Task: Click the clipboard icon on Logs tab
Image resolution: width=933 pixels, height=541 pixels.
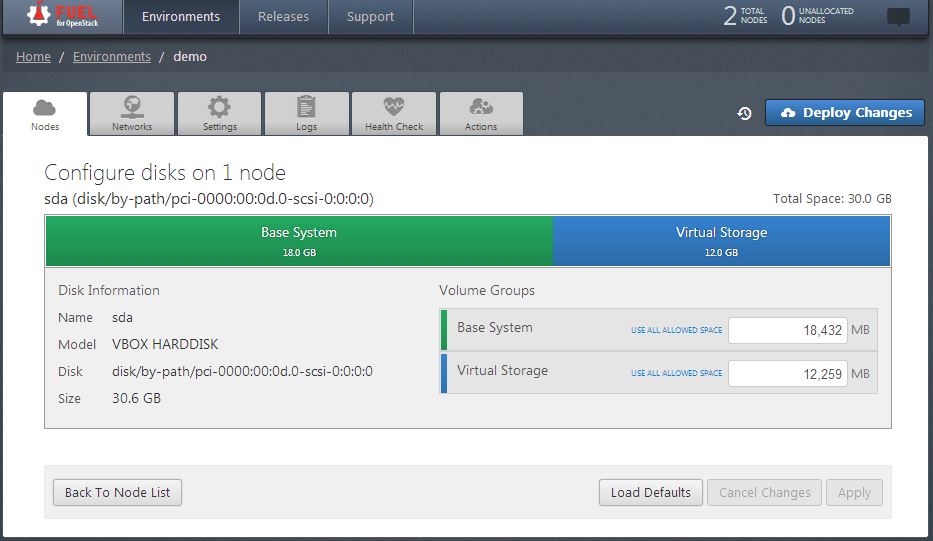Action: point(306,107)
